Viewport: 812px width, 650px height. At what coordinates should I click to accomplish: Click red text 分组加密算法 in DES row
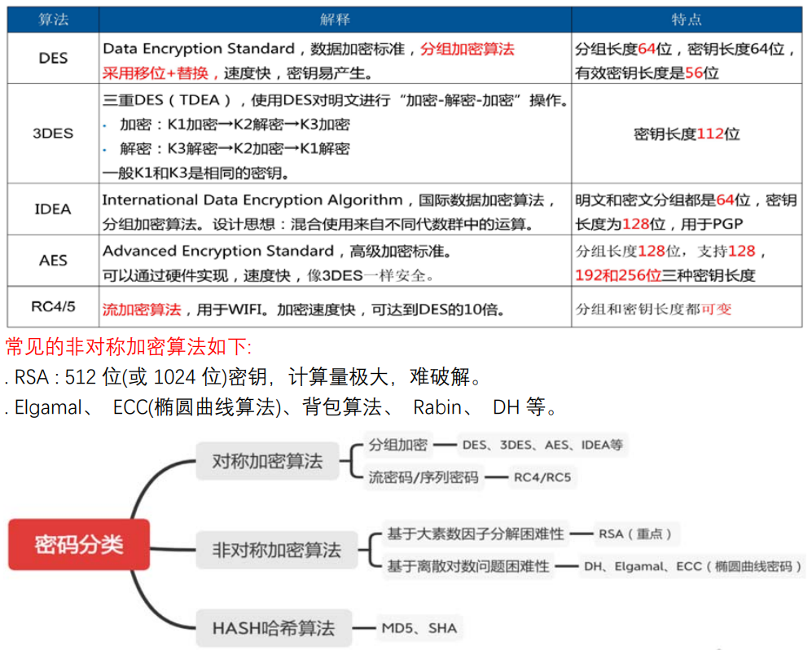467,49
